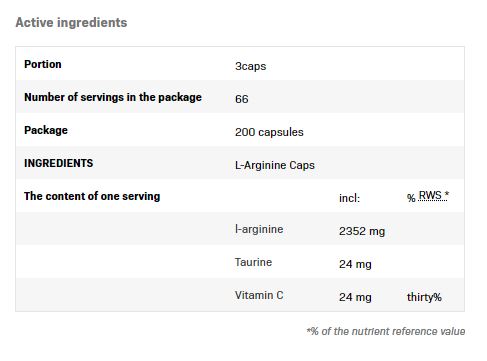The width and height of the screenshot is (487, 361).
Task: Click the Active ingredients heading
Action: (71, 23)
